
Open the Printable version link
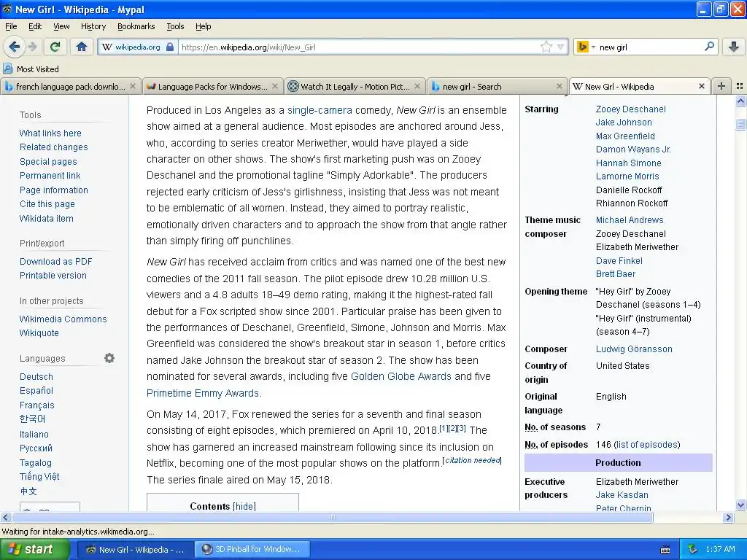53,275
